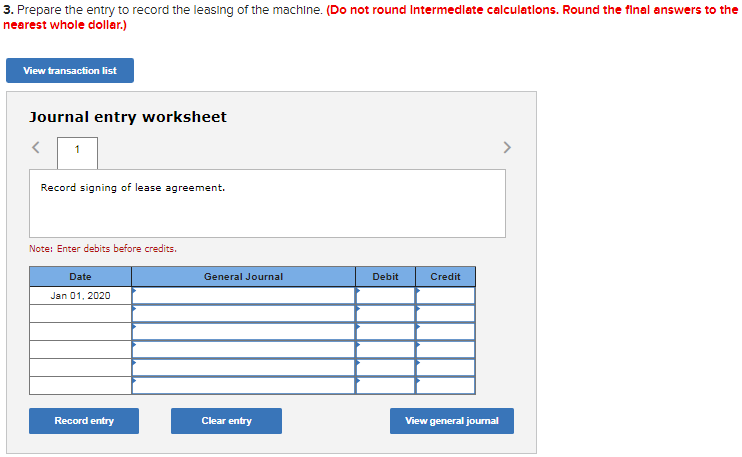Select Credit field in second row

pos(445,314)
